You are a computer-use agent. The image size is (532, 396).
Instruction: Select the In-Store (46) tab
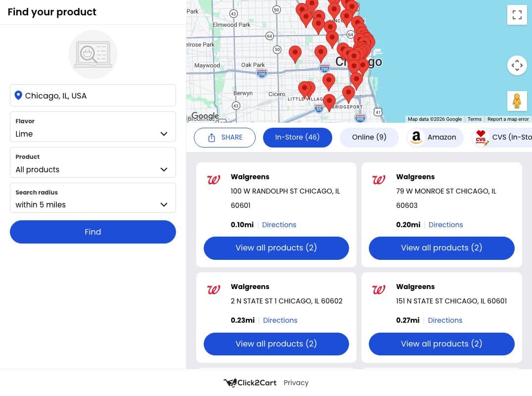(297, 138)
